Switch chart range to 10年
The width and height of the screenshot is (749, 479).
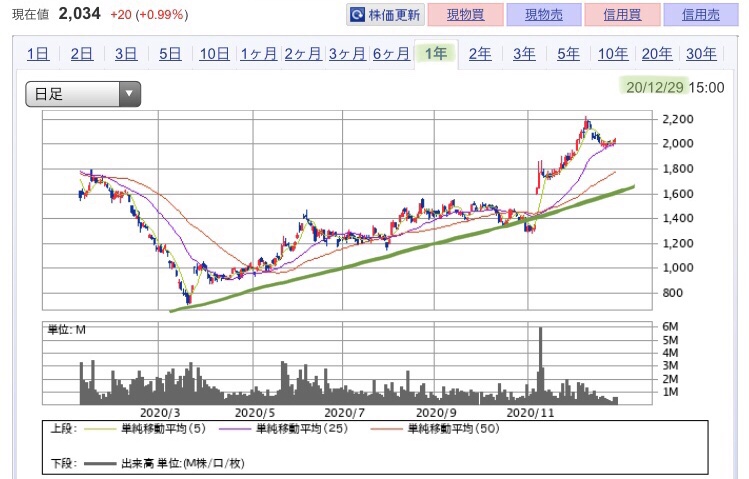coord(613,54)
